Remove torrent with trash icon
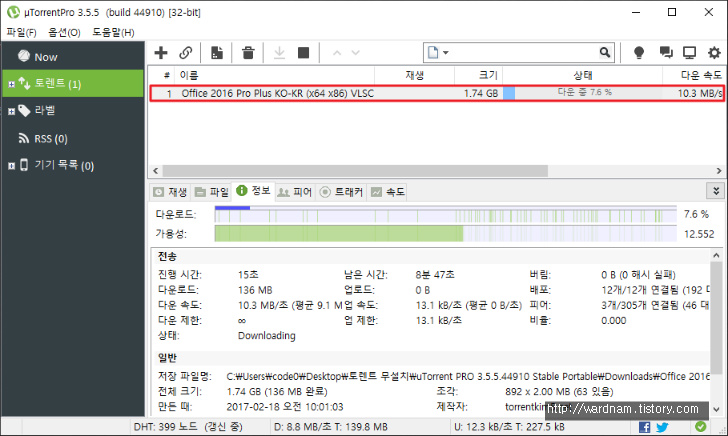This screenshot has width=728, height=436. point(248,52)
